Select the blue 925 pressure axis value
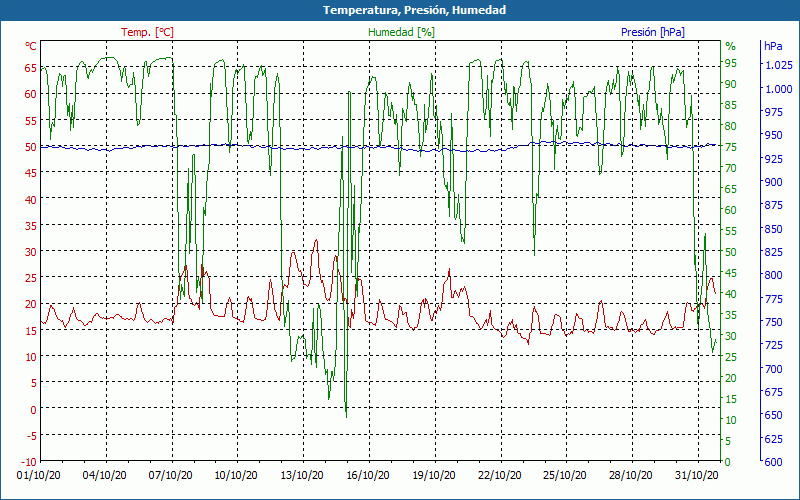This screenshot has width=800, height=500. click(773, 159)
